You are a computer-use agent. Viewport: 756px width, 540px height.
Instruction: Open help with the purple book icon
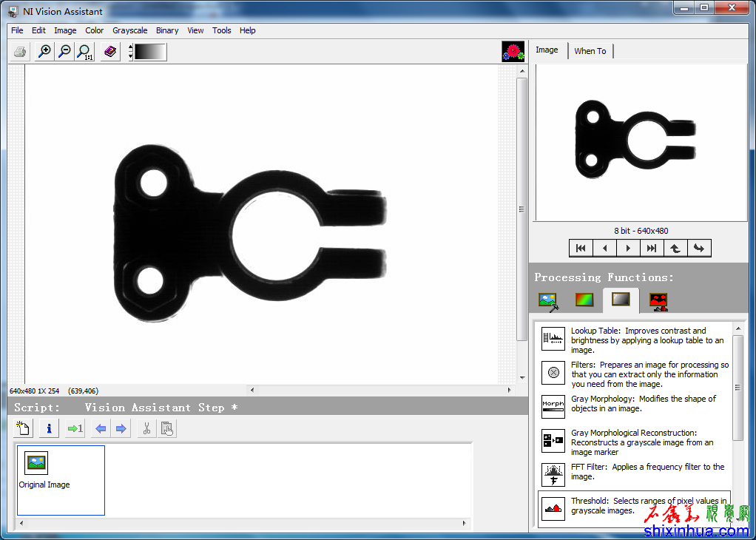pos(110,52)
